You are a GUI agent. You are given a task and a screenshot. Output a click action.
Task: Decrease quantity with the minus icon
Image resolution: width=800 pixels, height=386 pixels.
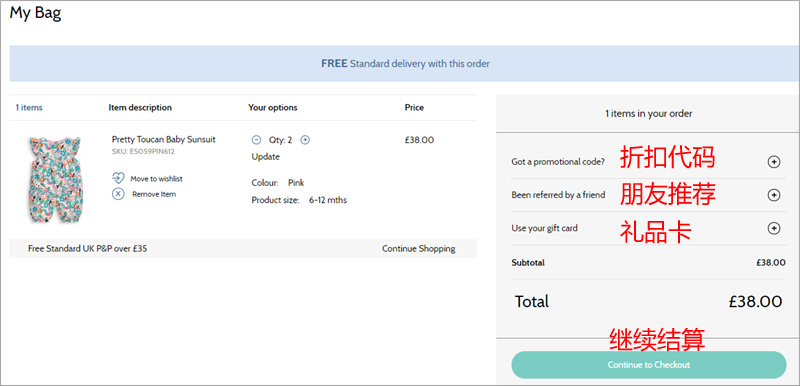[256, 140]
